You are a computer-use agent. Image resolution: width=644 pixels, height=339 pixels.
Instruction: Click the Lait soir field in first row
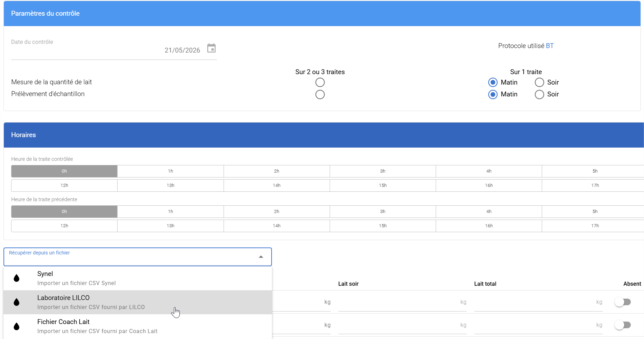pyautogui.click(x=402, y=302)
